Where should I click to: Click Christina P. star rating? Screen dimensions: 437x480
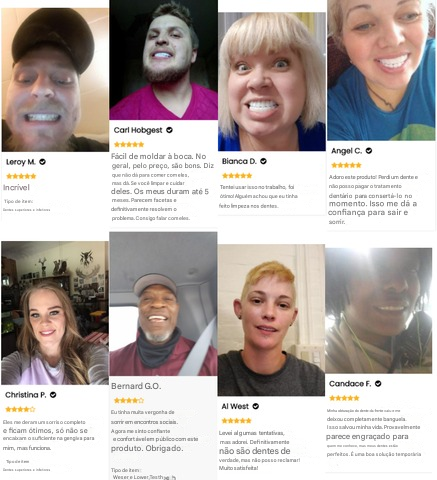[20, 409]
